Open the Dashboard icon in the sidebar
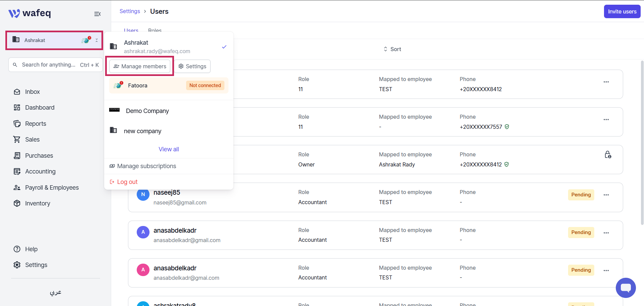Screen dimensions: 644x306 17,108
